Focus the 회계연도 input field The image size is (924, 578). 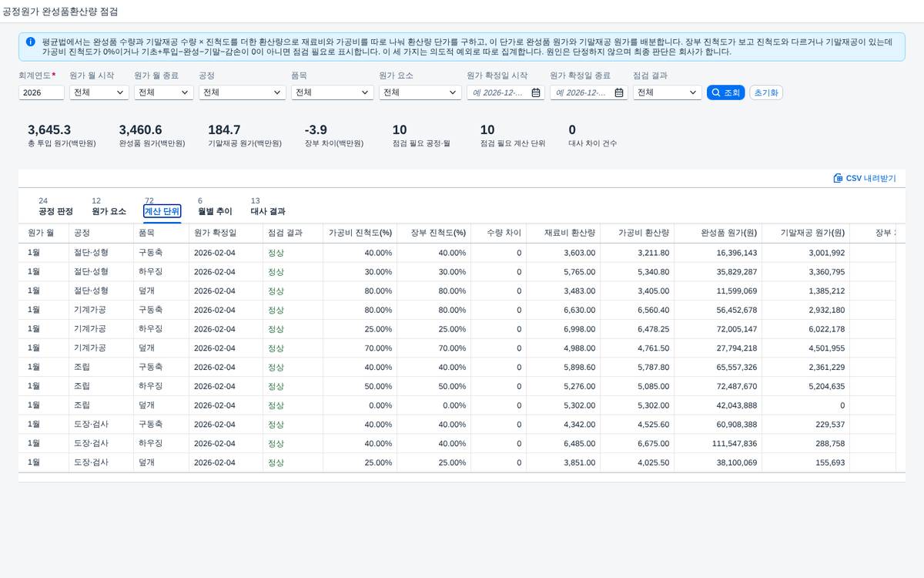coord(42,92)
